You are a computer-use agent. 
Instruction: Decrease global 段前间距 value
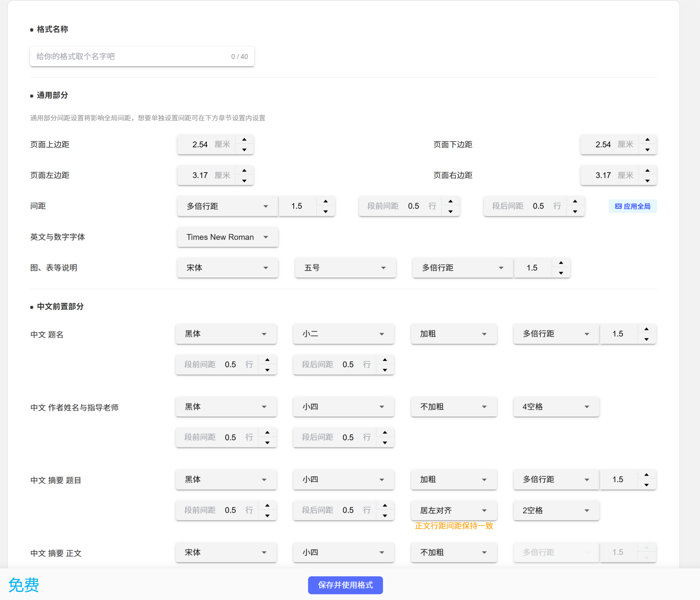(450, 211)
